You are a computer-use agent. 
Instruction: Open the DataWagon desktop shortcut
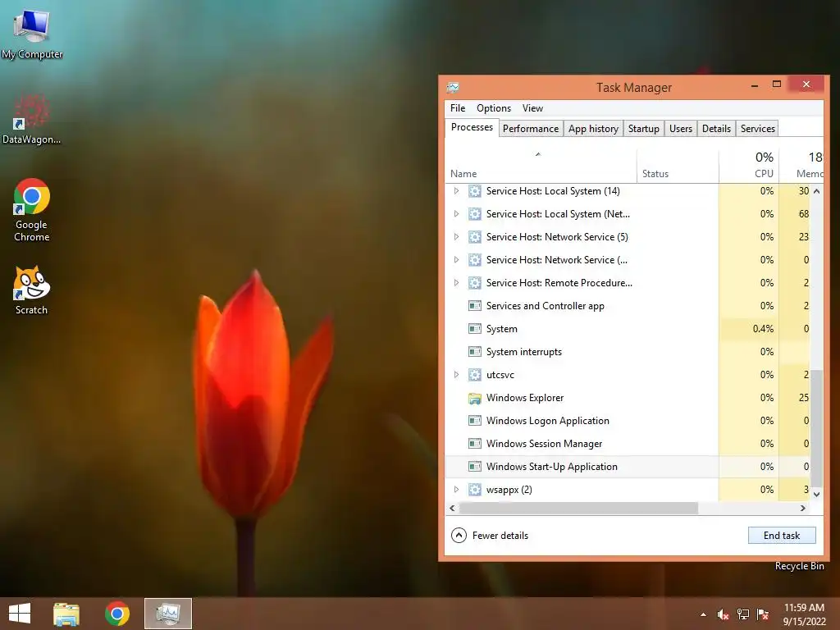coord(31,119)
